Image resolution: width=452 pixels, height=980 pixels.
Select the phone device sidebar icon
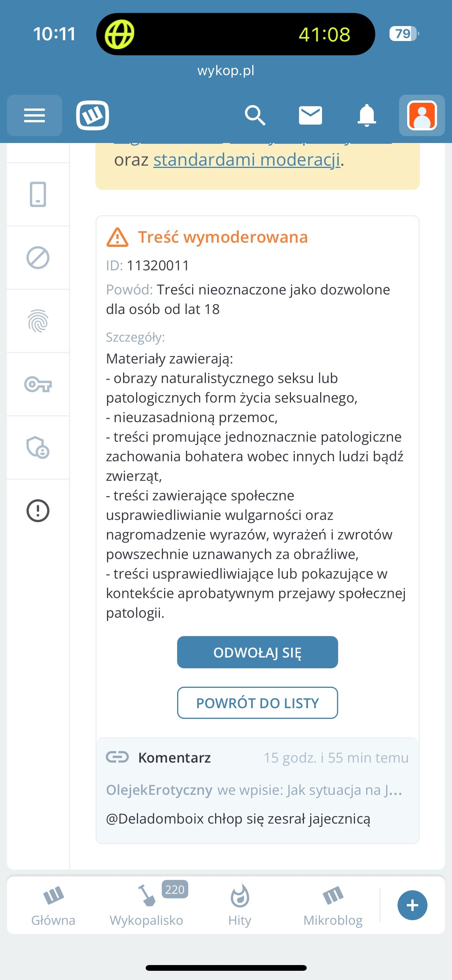coord(38,194)
